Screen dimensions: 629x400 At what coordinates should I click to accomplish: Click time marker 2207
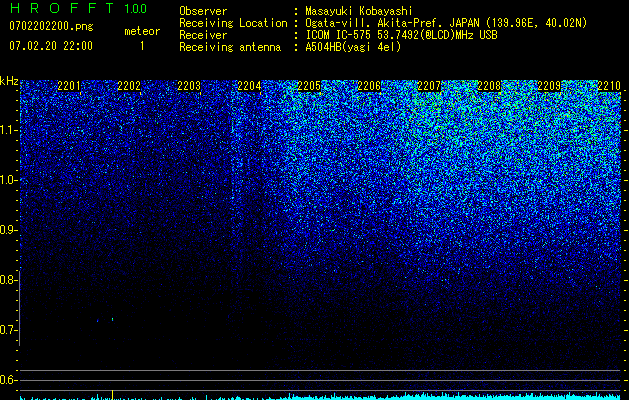pyautogui.click(x=429, y=86)
